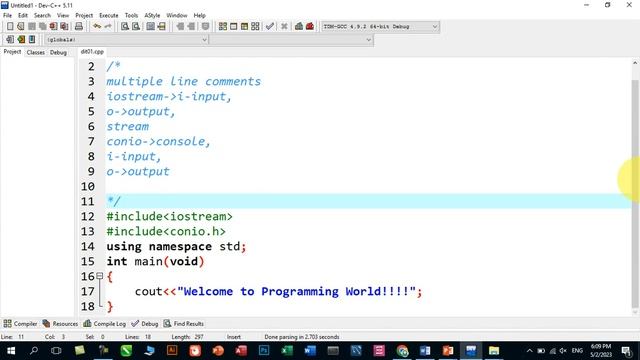Click the Run toolbar icon
The height and width of the screenshot is (360, 640).
pos(233,27)
